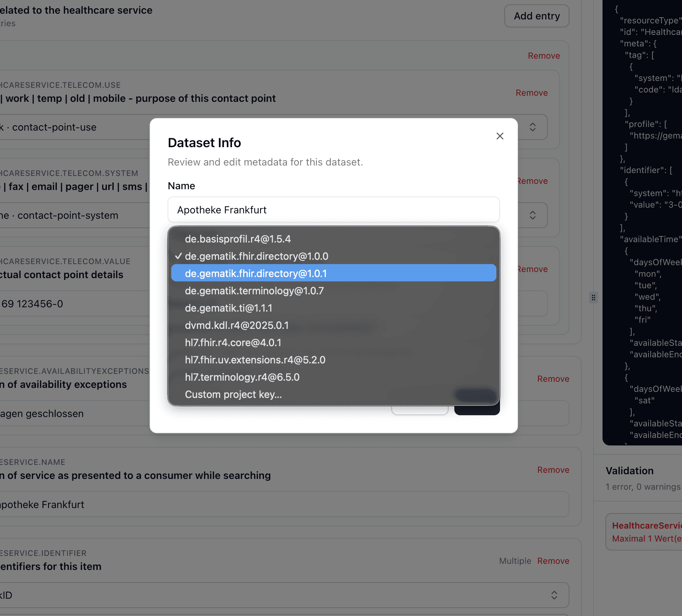The height and width of the screenshot is (616, 682).
Task: Select de.basisprofil.r4@1.5.4 package
Action: point(238,239)
